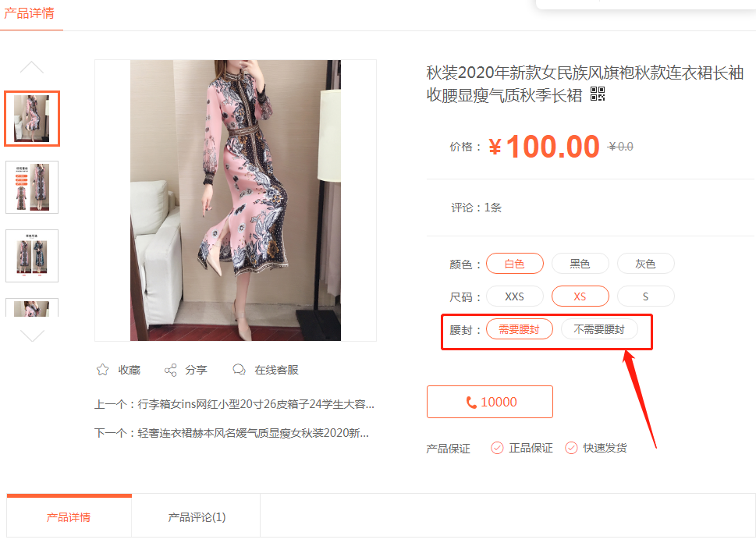The width and height of the screenshot is (756, 543).
Task: Click the star favorite icon
Action: coord(103,370)
